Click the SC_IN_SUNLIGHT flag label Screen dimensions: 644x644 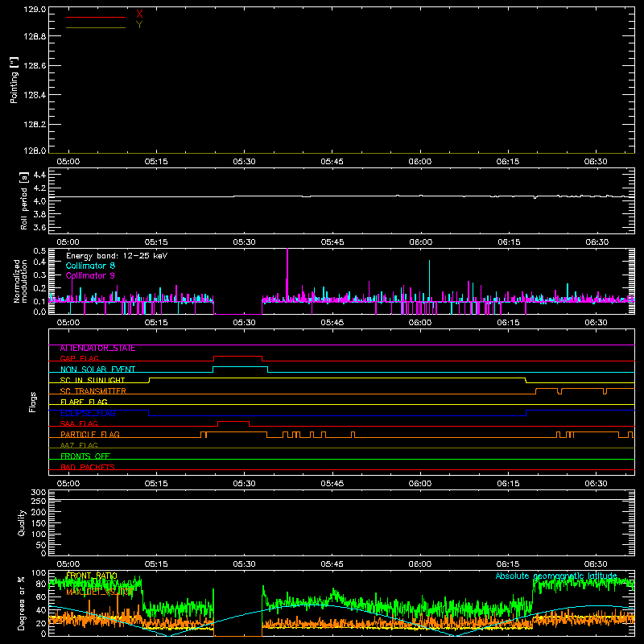click(x=93, y=380)
